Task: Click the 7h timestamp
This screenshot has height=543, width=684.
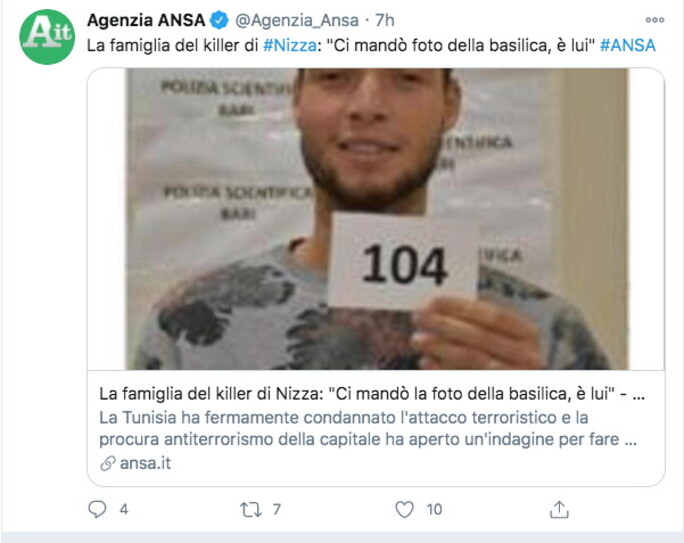Action: click(x=385, y=20)
